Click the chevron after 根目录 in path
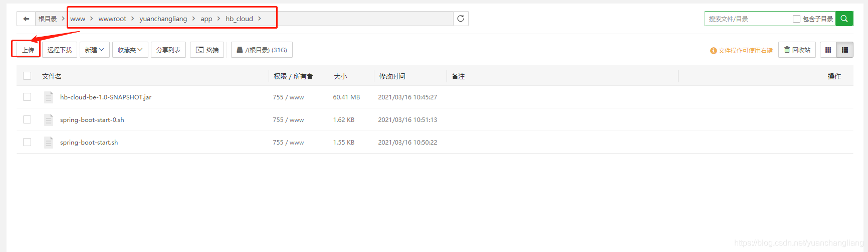868x252 pixels. (63, 19)
